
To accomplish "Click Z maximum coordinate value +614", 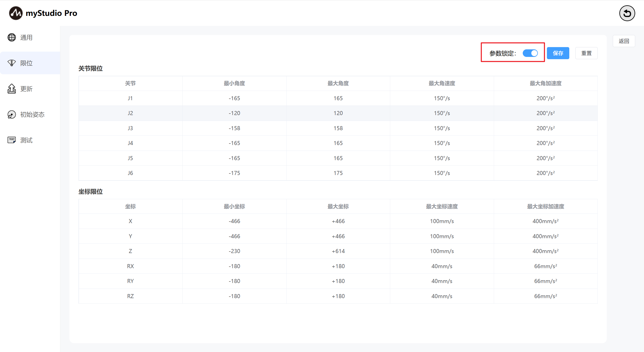I will (x=338, y=251).
